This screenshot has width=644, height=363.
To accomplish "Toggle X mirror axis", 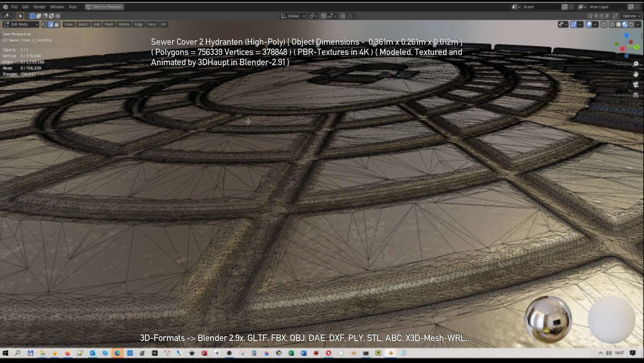I will tap(596, 16).
